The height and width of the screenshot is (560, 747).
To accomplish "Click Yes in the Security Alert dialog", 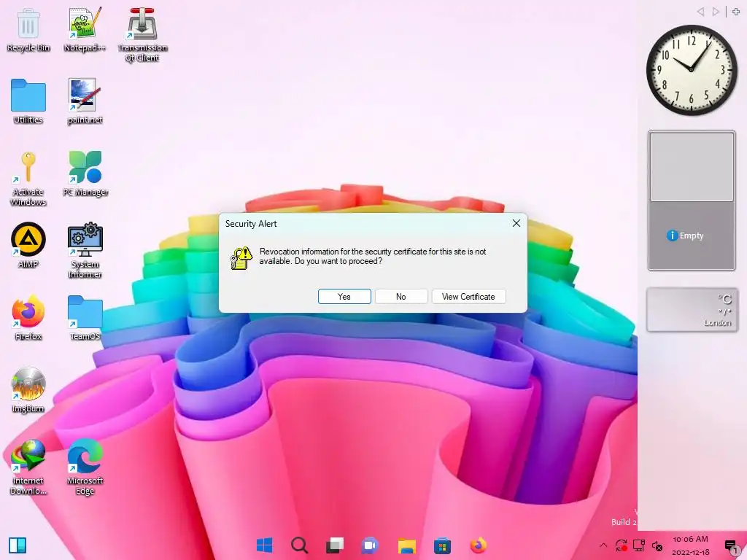I will (x=344, y=296).
